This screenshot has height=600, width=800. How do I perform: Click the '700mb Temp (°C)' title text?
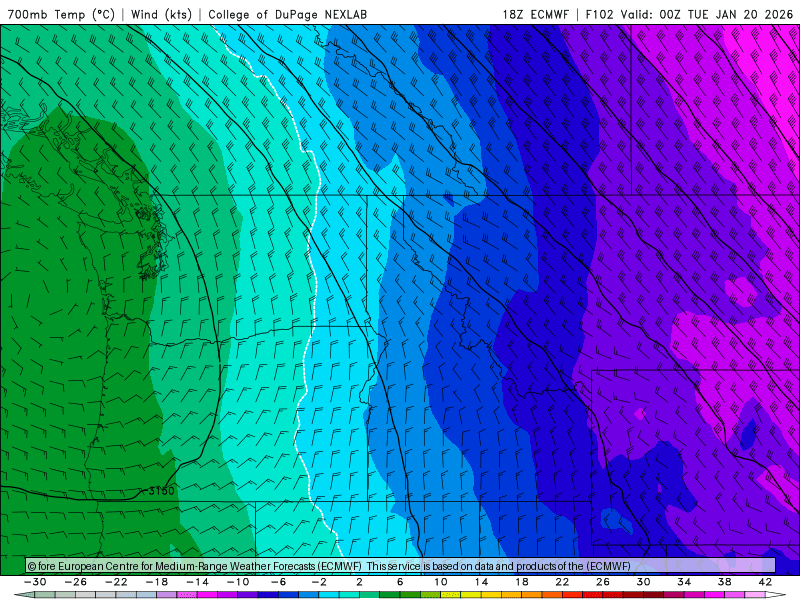click(x=61, y=14)
